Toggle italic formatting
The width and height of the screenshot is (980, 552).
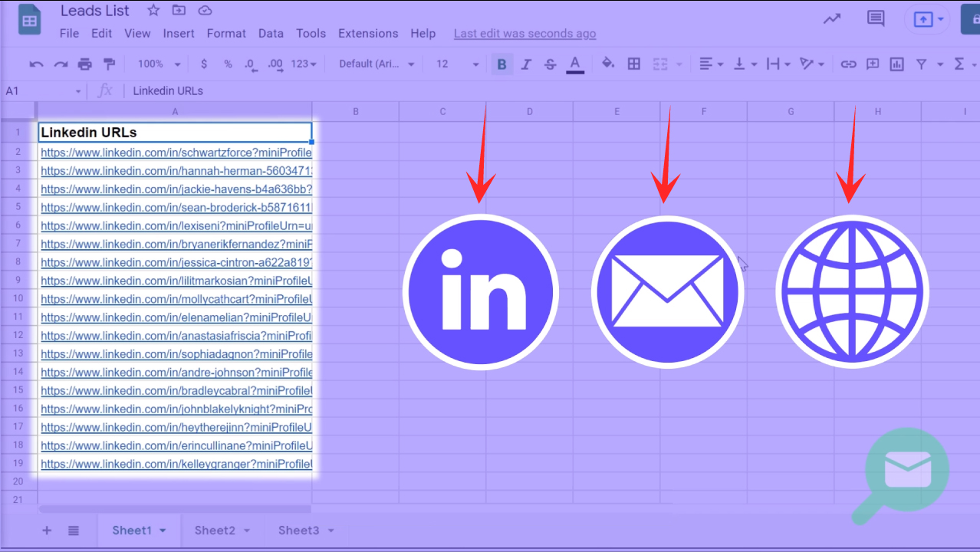point(526,64)
